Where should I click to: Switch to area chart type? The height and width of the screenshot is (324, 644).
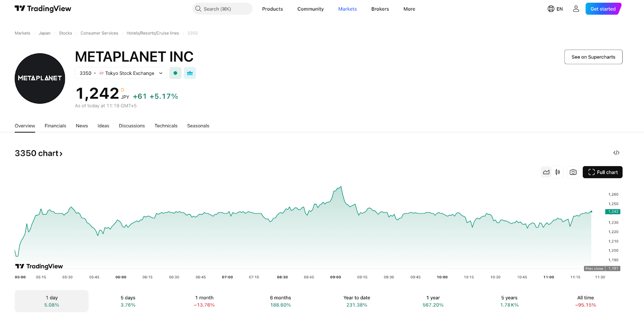coord(546,172)
